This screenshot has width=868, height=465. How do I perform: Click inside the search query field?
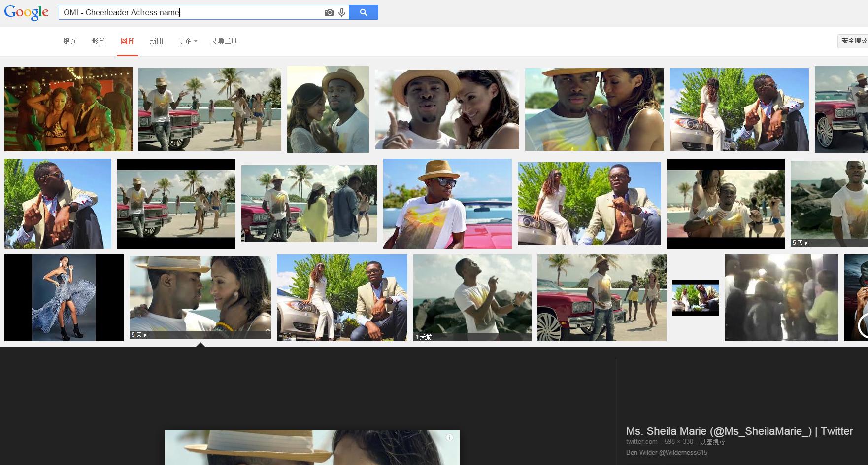192,12
